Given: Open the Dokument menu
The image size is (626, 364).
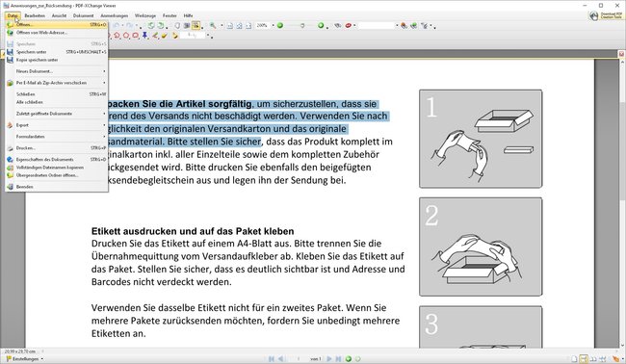Looking at the screenshot, I should [83, 15].
